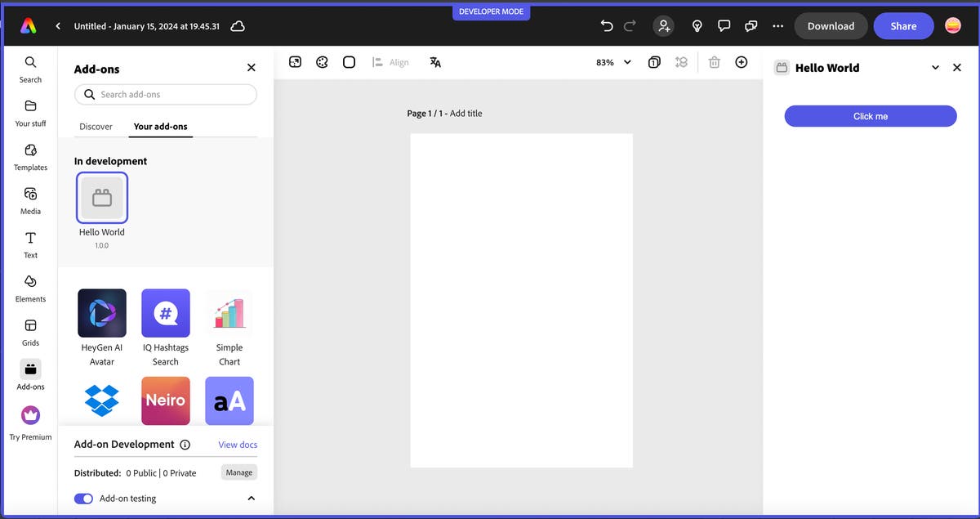Open the invite collaborators icon
Image resolution: width=980 pixels, height=519 pixels.
(x=664, y=26)
